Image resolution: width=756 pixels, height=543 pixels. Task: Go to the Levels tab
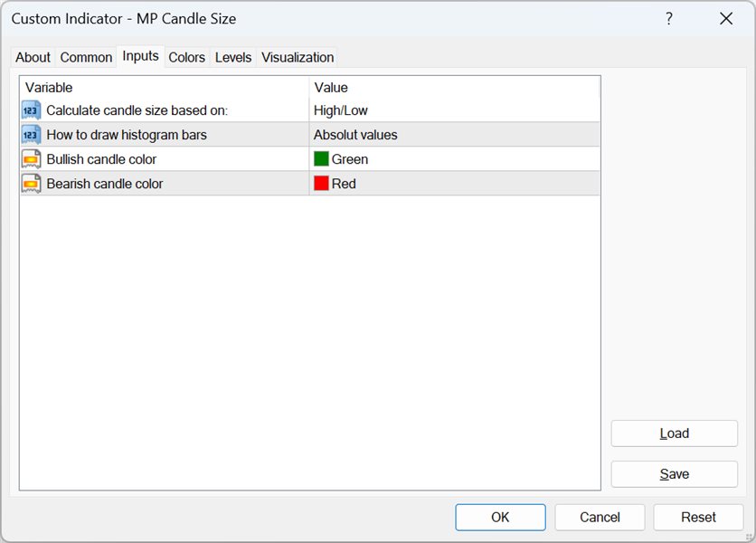click(233, 57)
